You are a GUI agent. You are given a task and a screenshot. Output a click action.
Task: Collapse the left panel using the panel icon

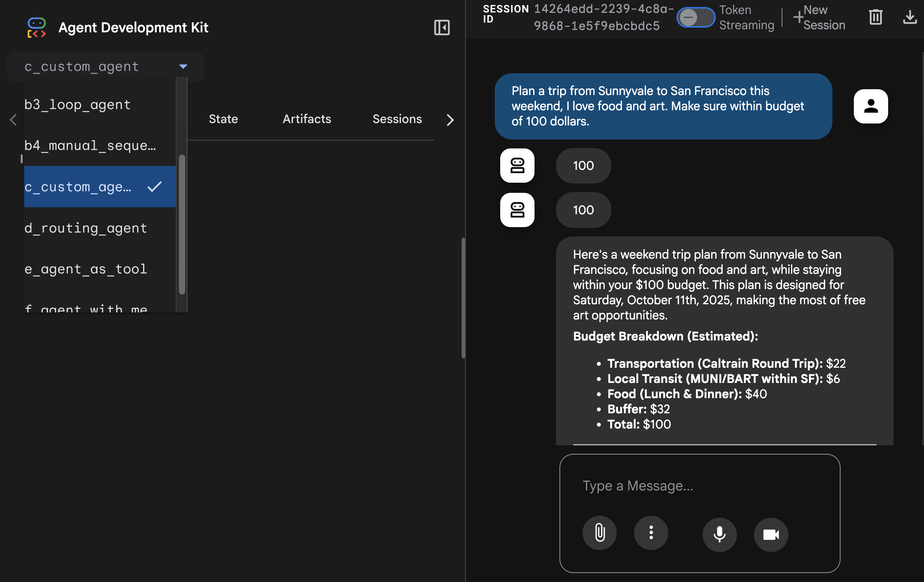(442, 27)
